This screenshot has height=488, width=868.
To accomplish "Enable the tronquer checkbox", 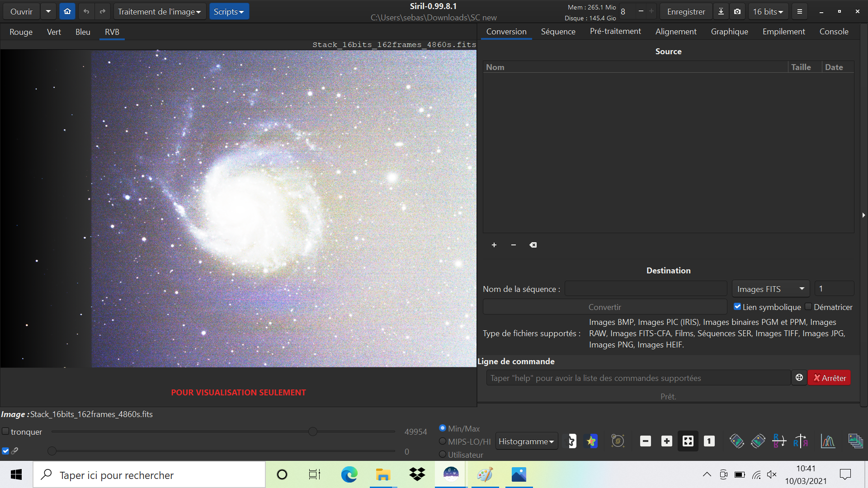I will 5,432.
